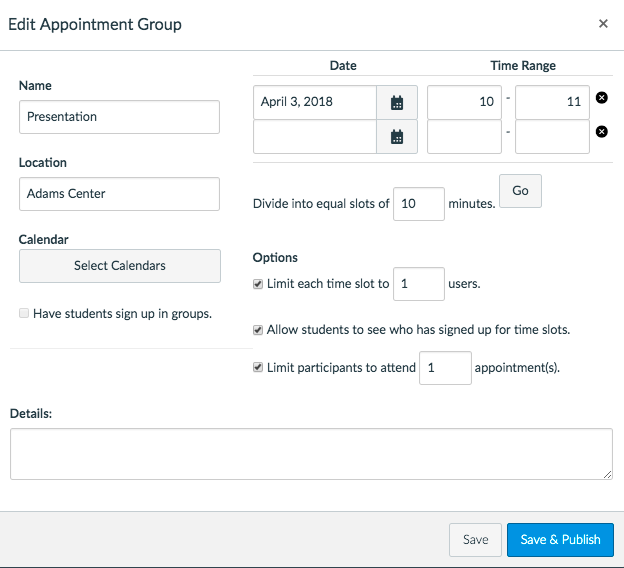This screenshot has width=624, height=568.
Task: Click the start time field showing 10
Action: pyautogui.click(x=464, y=102)
